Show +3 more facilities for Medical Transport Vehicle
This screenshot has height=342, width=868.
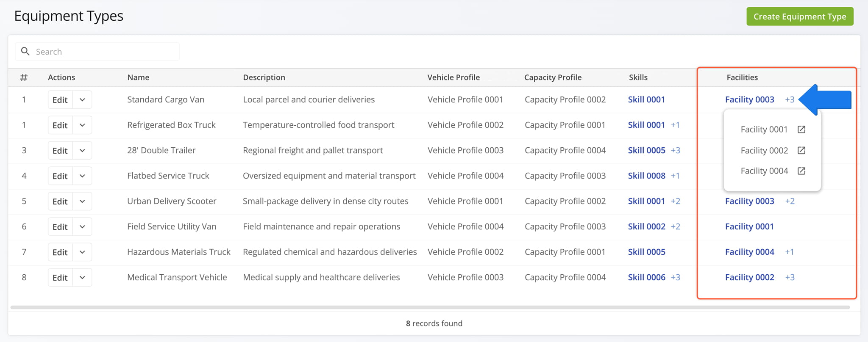(790, 277)
